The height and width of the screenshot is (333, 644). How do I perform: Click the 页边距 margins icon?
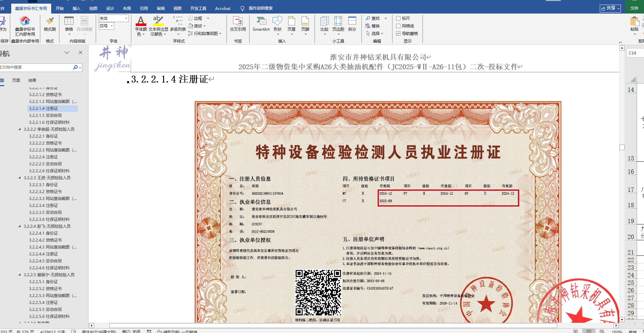[x=338, y=22]
